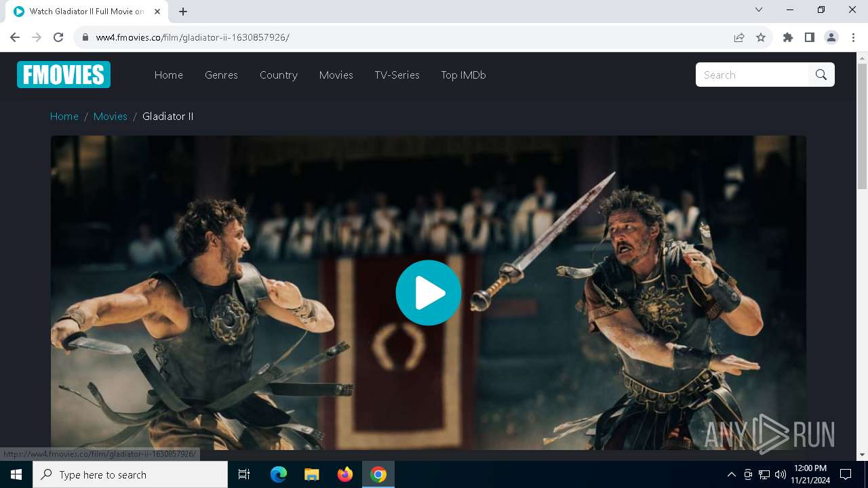Open the network tray icon

(x=764, y=474)
